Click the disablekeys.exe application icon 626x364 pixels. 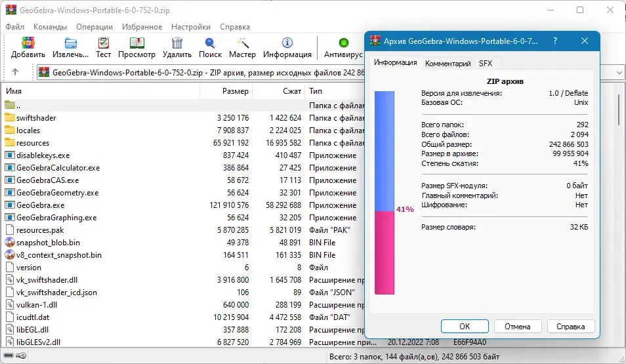[x=10, y=155]
